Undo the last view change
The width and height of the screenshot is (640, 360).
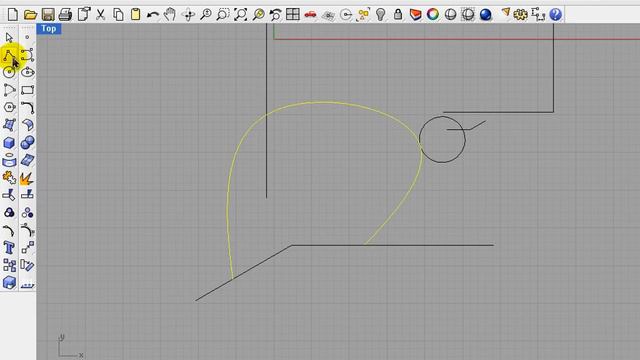tap(276, 15)
